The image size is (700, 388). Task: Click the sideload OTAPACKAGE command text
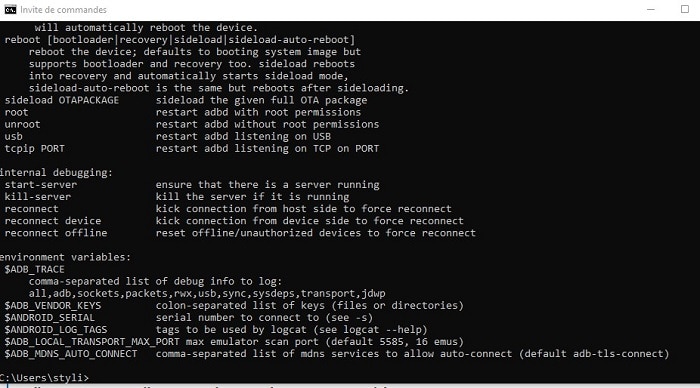(x=62, y=100)
